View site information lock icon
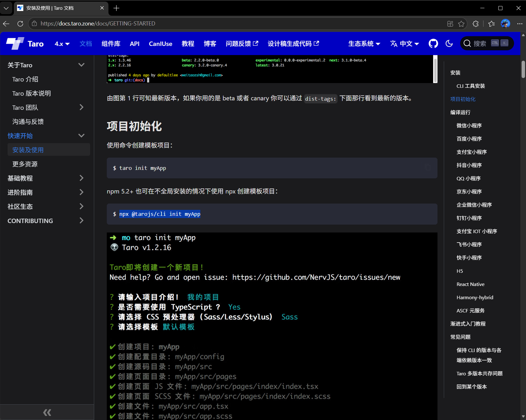Viewport: 526px width, 420px height. coord(34,24)
